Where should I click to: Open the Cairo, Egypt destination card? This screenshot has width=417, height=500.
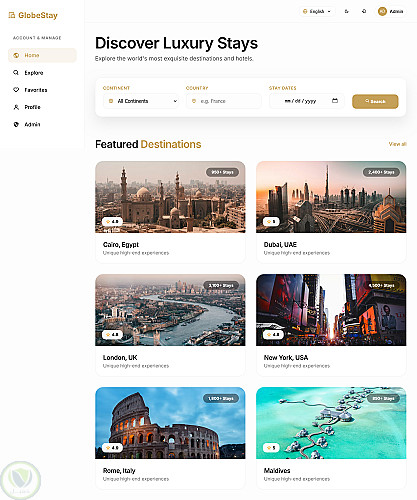pyautogui.click(x=170, y=212)
